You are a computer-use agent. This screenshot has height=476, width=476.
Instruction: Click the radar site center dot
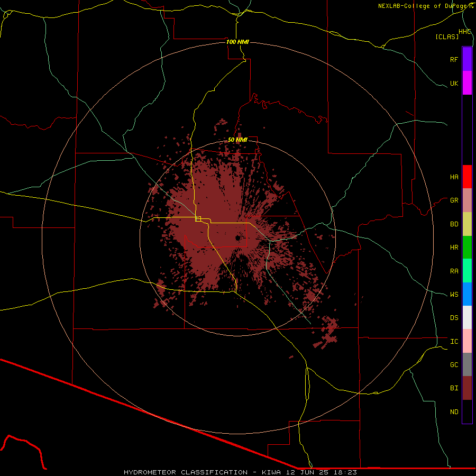coord(238,238)
